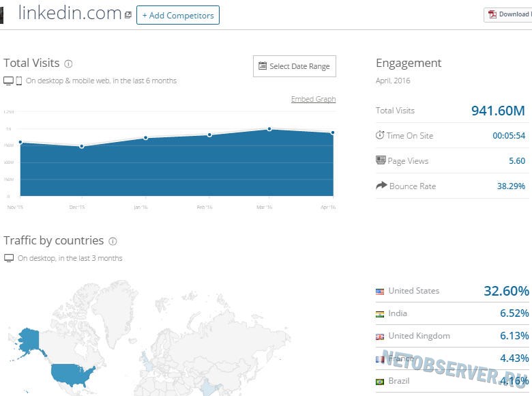This screenshot has width=532, height=396.
Task: Select the Jan '16 data point on graph
Action: click(x=145, y=138)
